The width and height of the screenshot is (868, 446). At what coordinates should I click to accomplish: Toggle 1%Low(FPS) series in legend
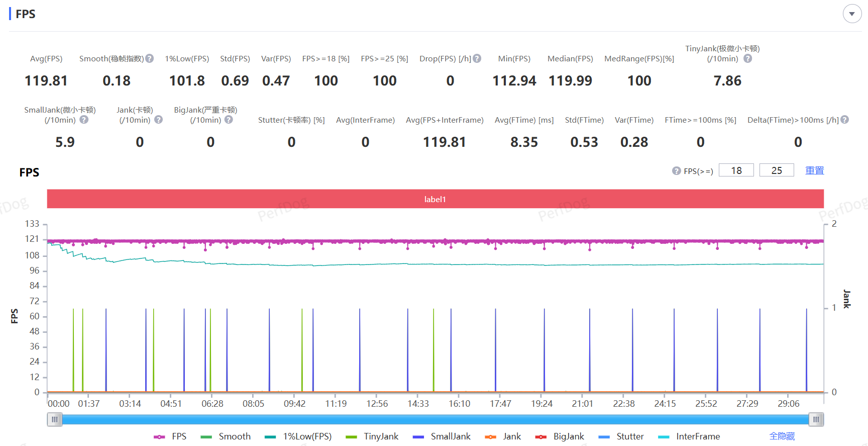point(298,436)
